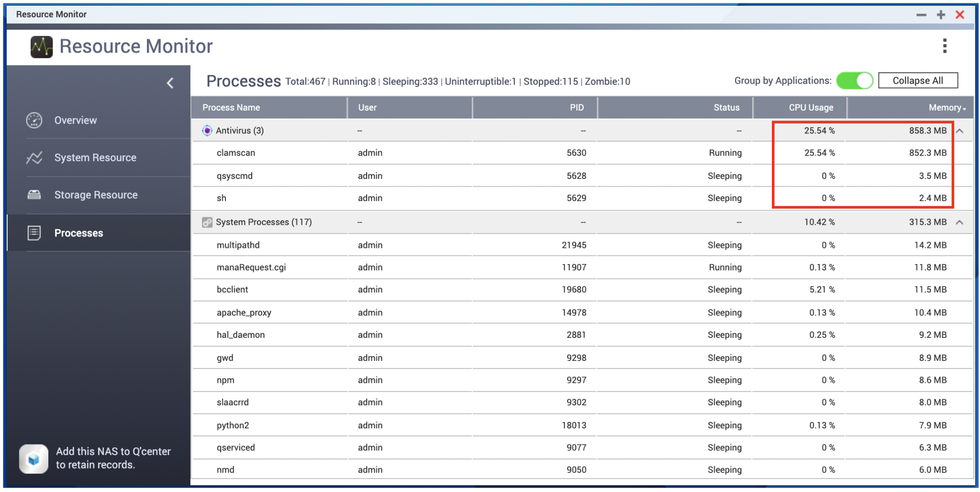
Task: Open the three-dot more options menu
Action: 945,46
